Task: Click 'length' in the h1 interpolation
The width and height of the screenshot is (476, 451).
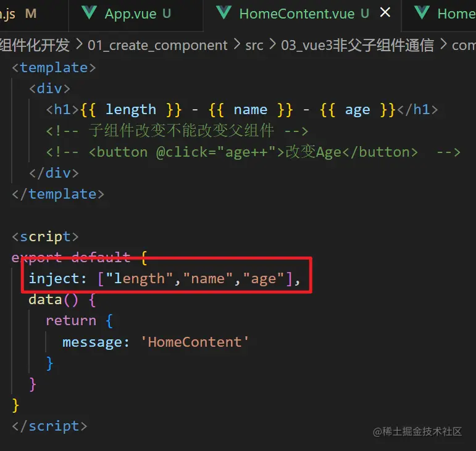Action: [x=131, y=110]
